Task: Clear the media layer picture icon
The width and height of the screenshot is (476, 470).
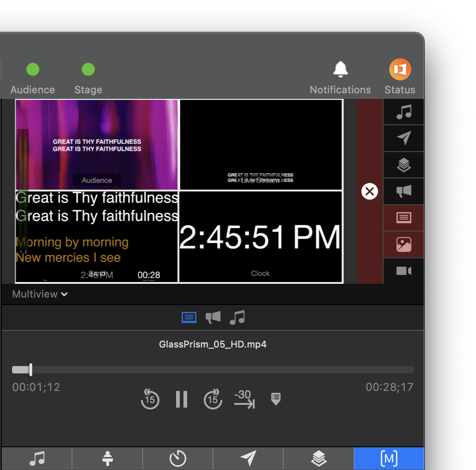Action: click(x=403, y=244)
